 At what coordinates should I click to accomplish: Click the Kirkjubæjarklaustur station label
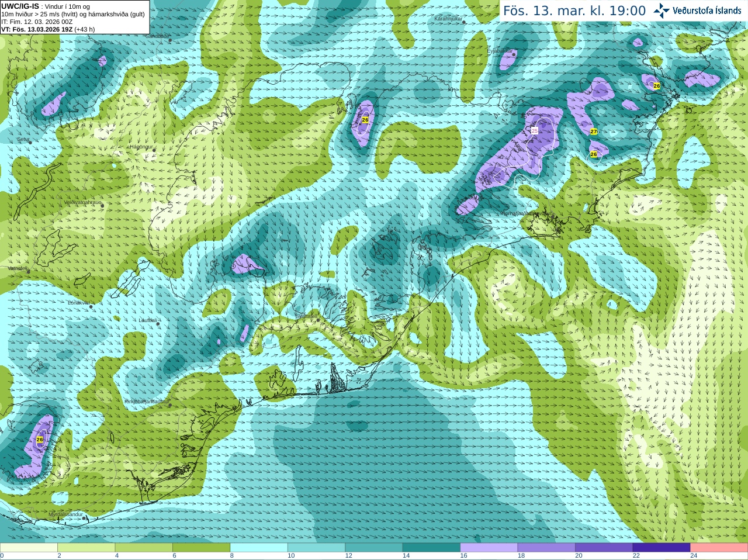147,402
